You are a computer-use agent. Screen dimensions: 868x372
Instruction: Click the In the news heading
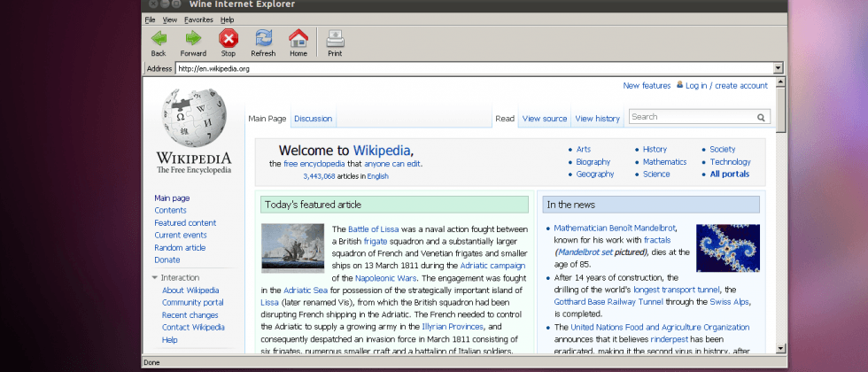570,205
